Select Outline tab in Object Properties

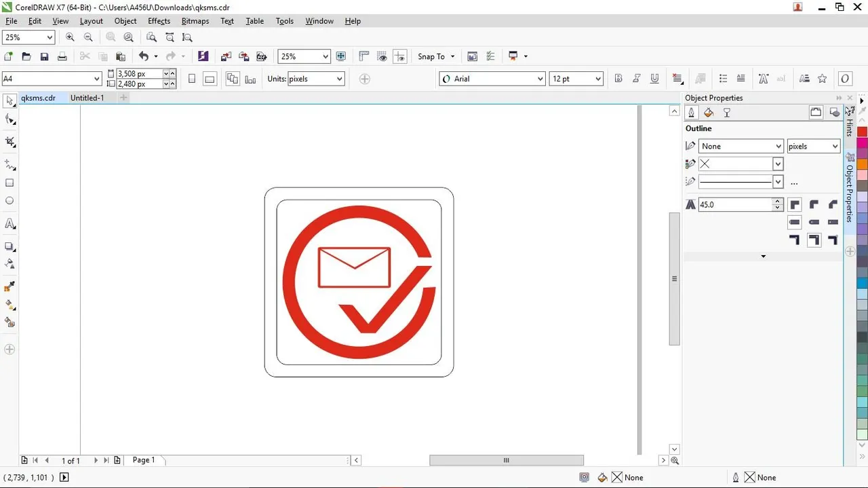point(691,113)
